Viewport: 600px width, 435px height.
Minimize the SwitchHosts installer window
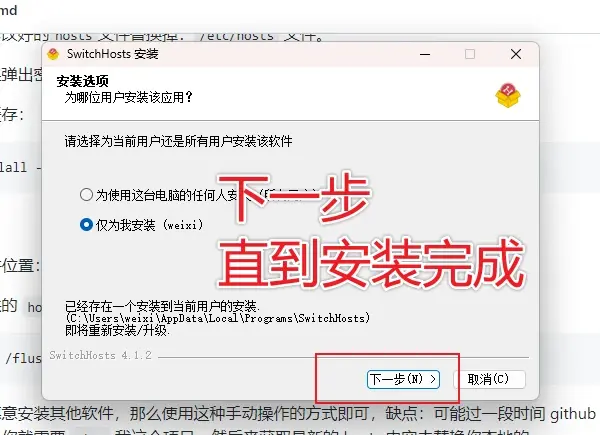pos(425,54)
